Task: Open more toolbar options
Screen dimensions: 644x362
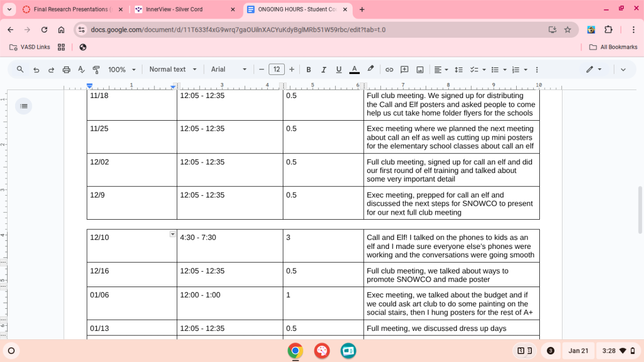Action: click(537, 69)
